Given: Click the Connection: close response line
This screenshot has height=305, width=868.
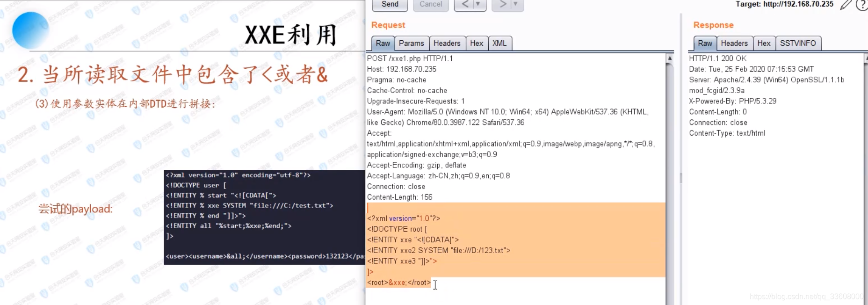Looking at the screenshot, I should 718,123.
